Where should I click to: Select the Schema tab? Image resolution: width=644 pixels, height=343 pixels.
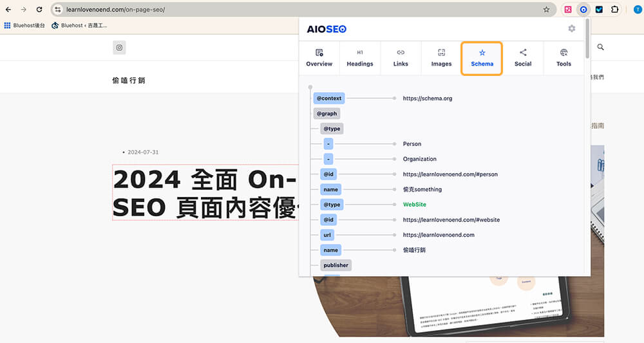click(482, 59)
